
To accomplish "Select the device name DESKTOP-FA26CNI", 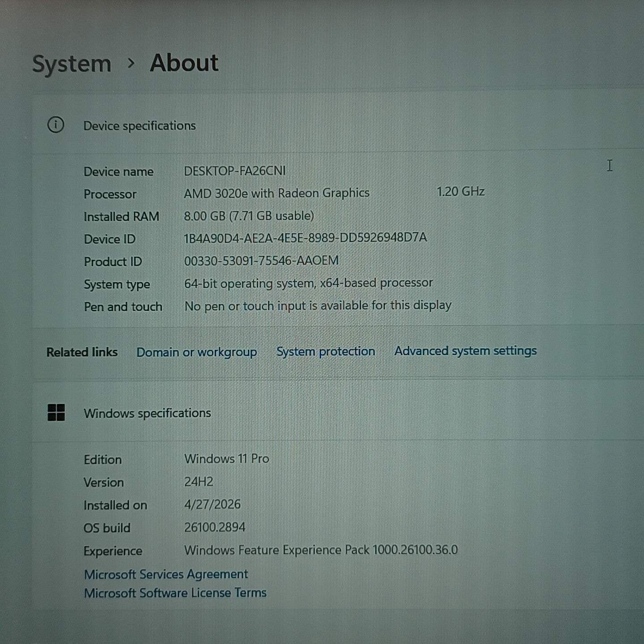I will tap(235, 171).
